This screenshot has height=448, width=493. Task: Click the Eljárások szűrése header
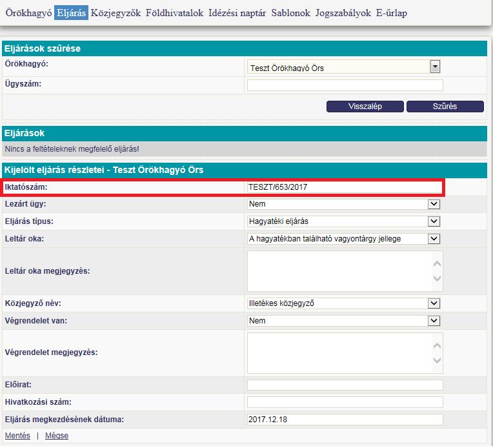click(245, 48)
